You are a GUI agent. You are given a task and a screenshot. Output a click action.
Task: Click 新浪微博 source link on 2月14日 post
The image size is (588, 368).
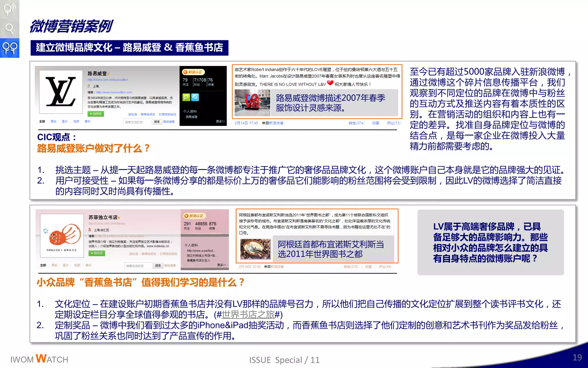click(276, 123)
